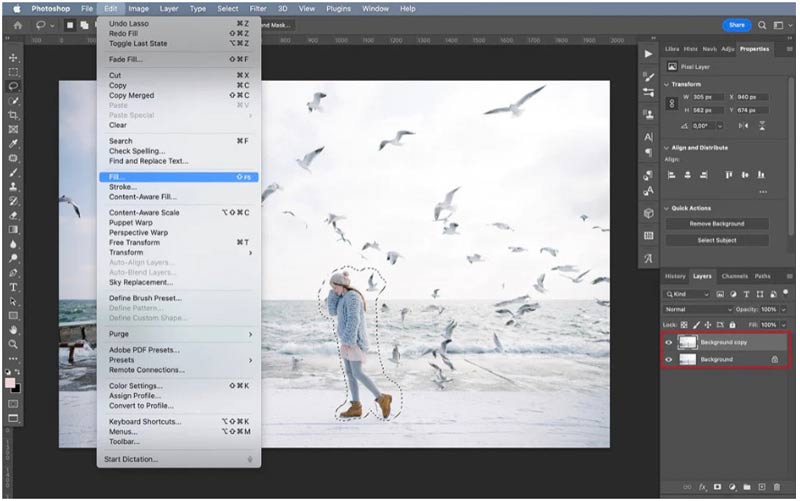Open the Kind filter dropdown
The height and width of the screenshot is (501, 800).
[x=687, y=294]
